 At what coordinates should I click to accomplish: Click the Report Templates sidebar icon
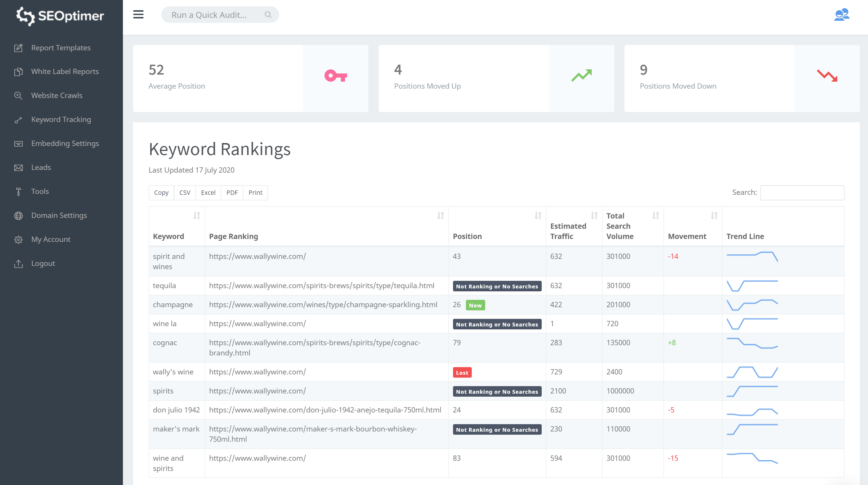point(18,48)
